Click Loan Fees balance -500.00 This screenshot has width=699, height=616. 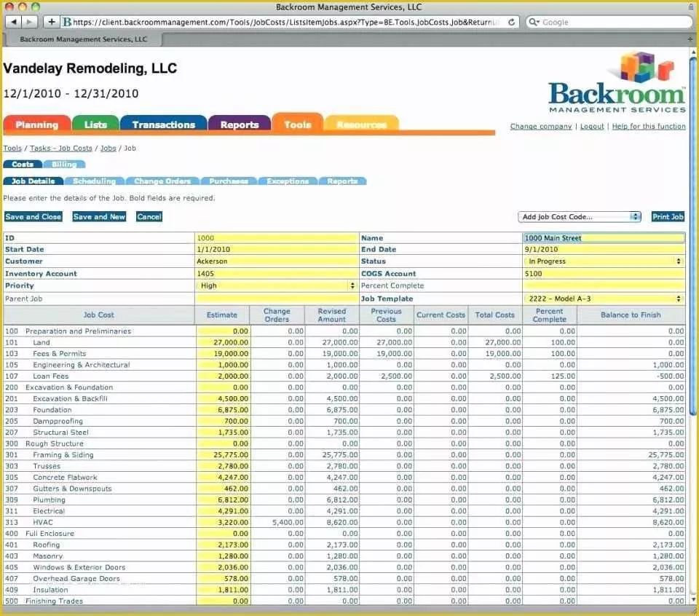[x=670, y=376]
